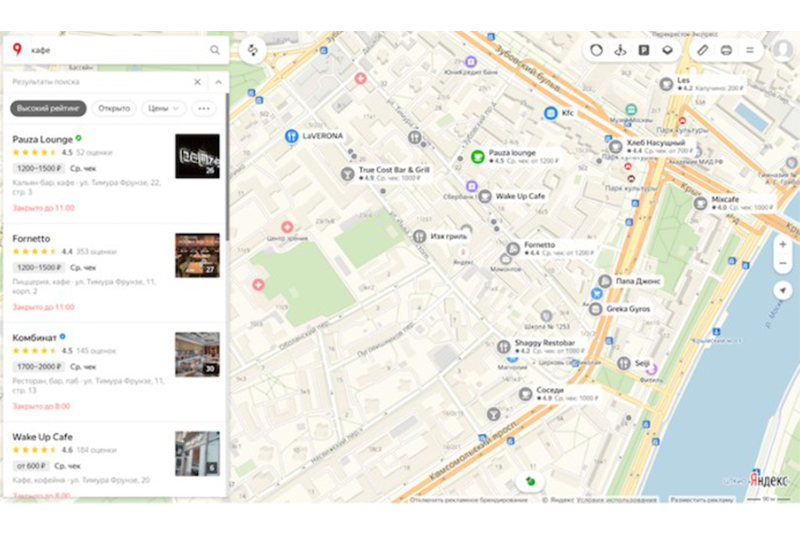Close the search results with X
This screenshot has height=533, width=800.
point(197,82)
